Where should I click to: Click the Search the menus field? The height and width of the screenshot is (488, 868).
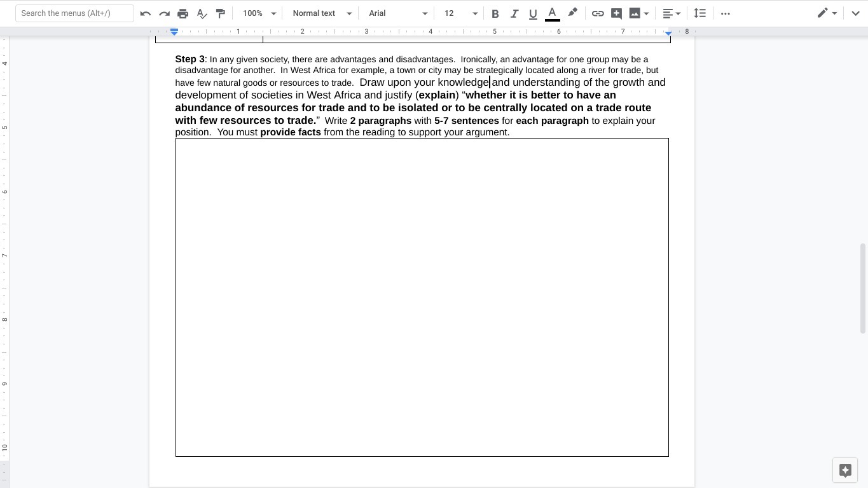coord(74,13)
